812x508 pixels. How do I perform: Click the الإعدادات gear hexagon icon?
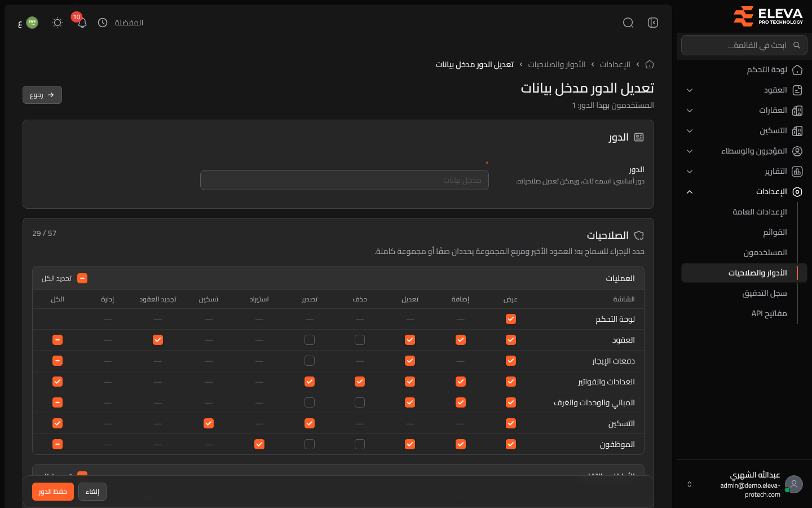(797, 192)
